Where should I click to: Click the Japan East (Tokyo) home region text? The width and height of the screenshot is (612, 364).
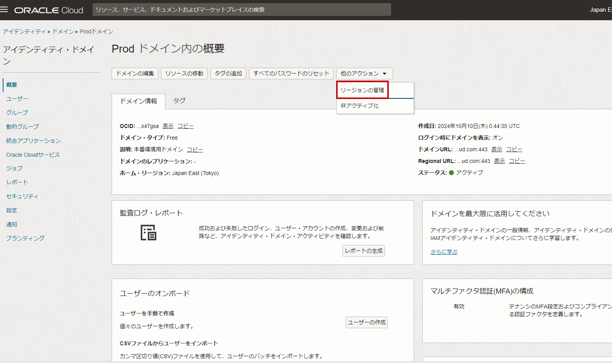[195, 173]
